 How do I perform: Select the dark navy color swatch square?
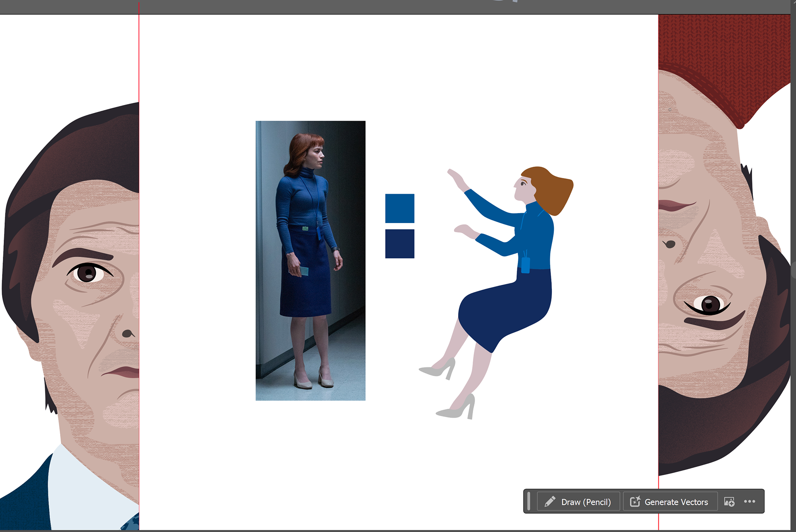(x=400, y=244)
